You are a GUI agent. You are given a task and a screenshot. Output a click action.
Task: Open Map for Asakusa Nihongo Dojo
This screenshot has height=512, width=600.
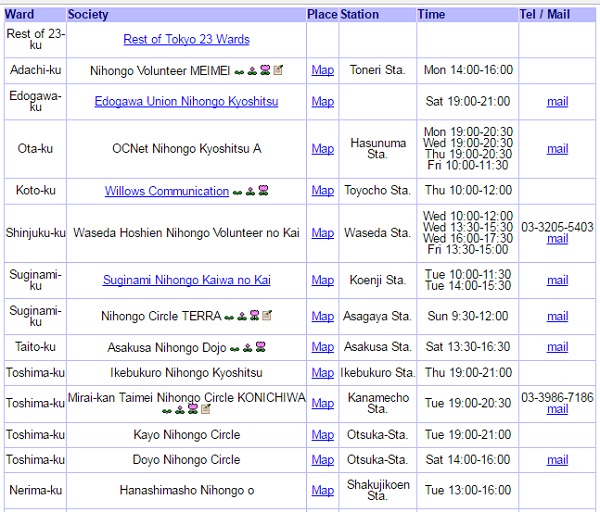(x=323, y=347)
